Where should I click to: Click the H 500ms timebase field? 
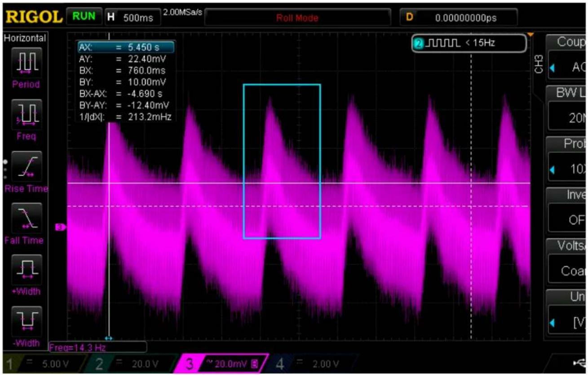click(x=133, y=17)
